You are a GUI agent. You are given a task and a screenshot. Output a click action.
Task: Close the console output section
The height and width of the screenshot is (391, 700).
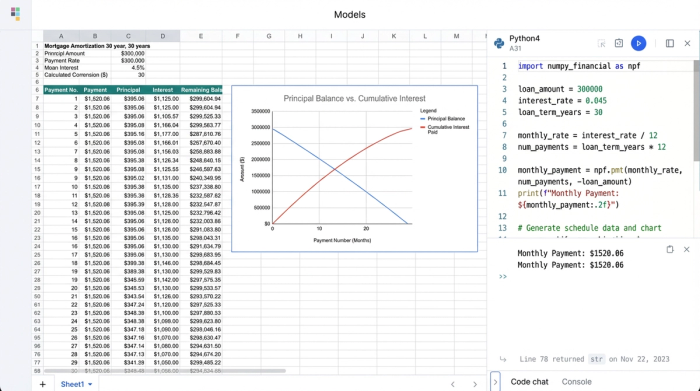pos(687,250)
